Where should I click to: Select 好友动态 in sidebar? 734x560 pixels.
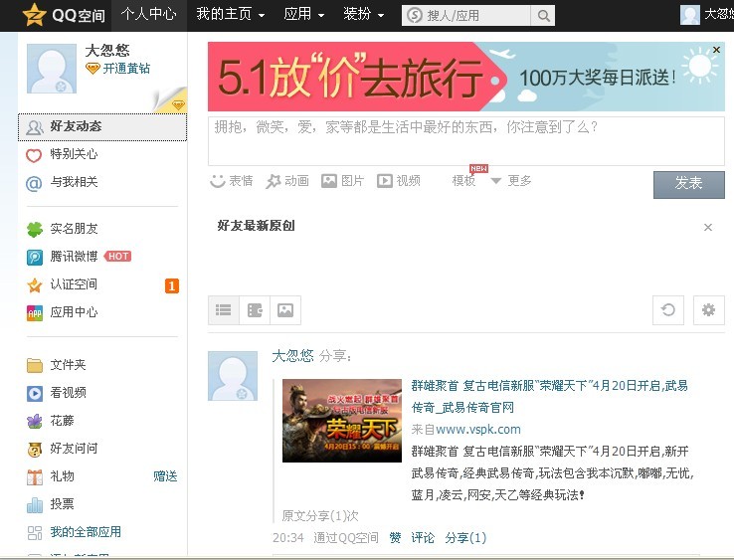[x=102, y=127]
